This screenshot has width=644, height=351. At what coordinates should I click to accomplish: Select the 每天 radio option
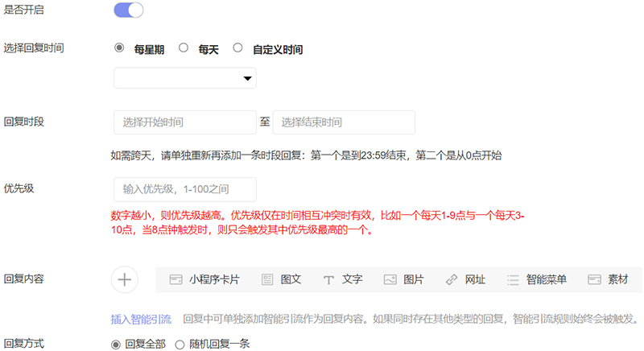click(184, 47)
